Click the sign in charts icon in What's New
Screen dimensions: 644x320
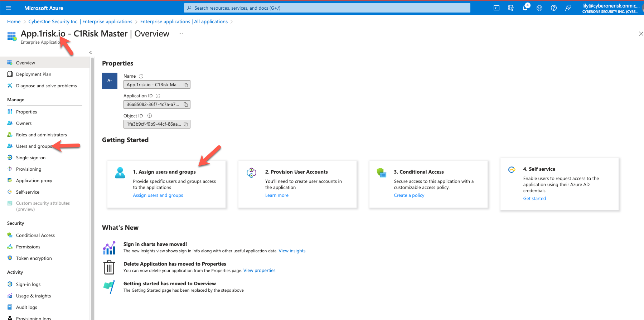(x=109, y=248)
